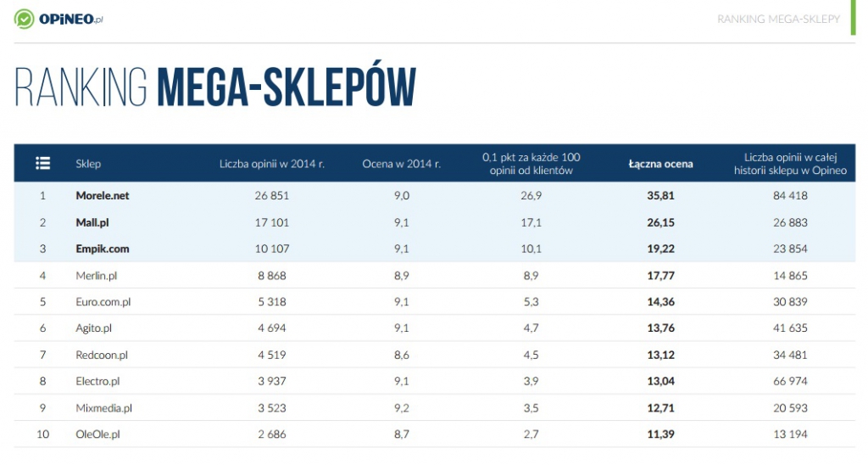Click the RANKING MEGA-SKLEPÓW page heading

pyautogui.click(x=216, y=87)
